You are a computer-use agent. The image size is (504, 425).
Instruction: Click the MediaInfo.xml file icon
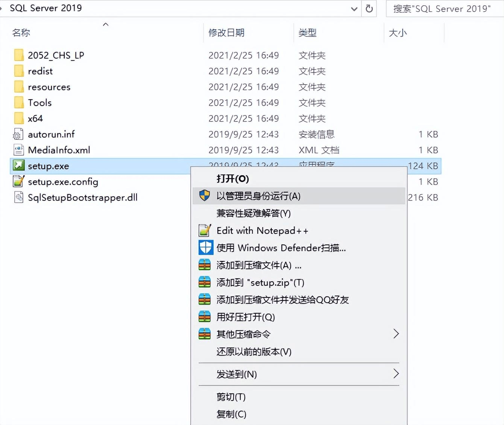(x=19, y=150)
